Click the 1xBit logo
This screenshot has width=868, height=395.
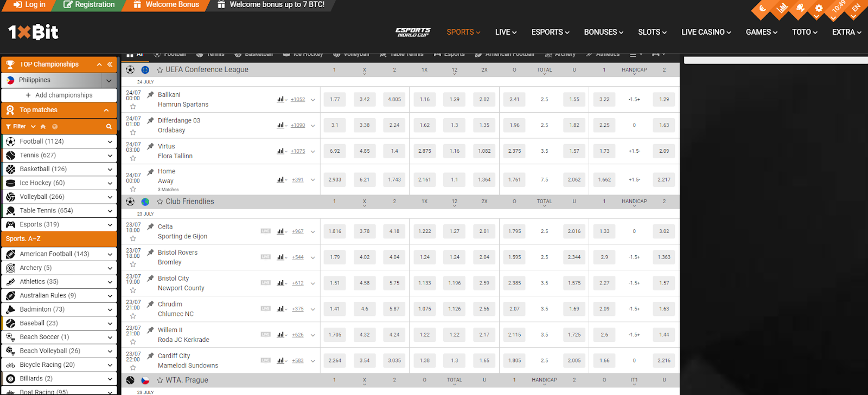point(33,33)
